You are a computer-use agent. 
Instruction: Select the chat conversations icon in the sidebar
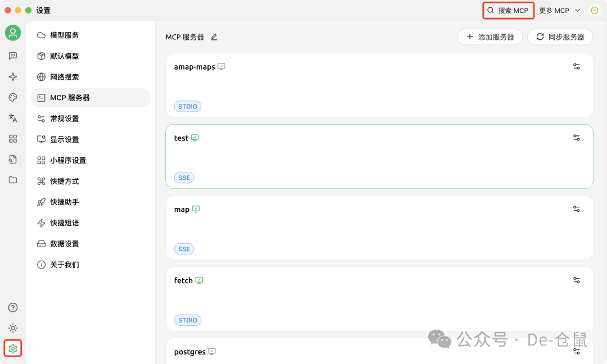(12, 56)
